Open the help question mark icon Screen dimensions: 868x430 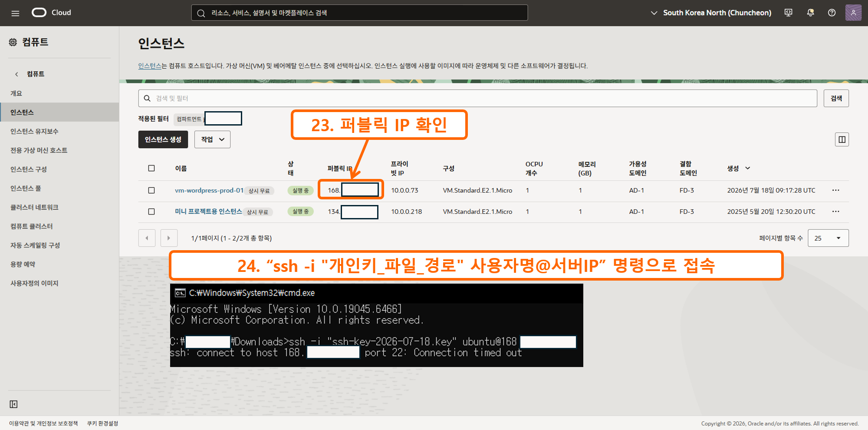[832, 13]
